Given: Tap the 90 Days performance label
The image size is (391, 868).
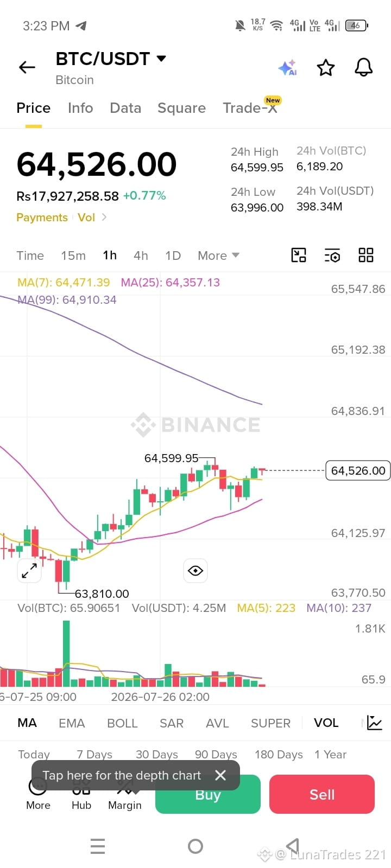Looking at the screenshot, I should coord(216,754).
